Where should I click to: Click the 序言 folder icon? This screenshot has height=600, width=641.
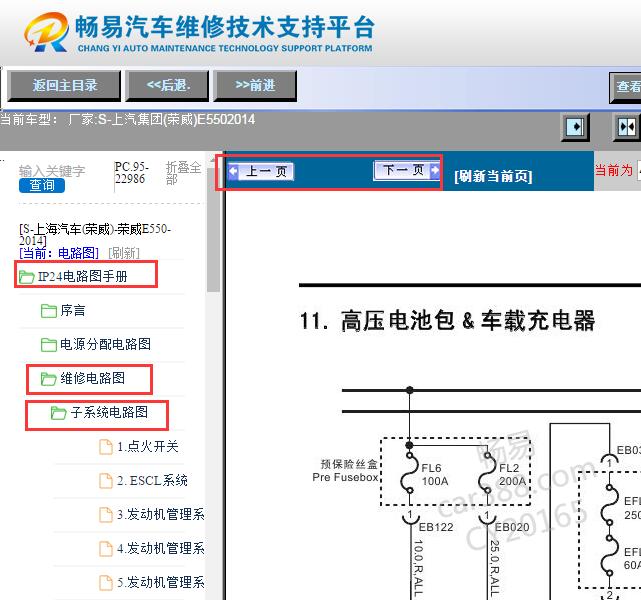point(49,311)
